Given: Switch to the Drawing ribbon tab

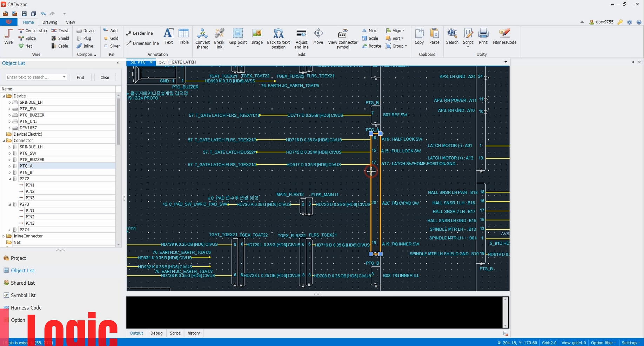Looking at the screenshot, I should pyautogui.click(x=50, y=22).
